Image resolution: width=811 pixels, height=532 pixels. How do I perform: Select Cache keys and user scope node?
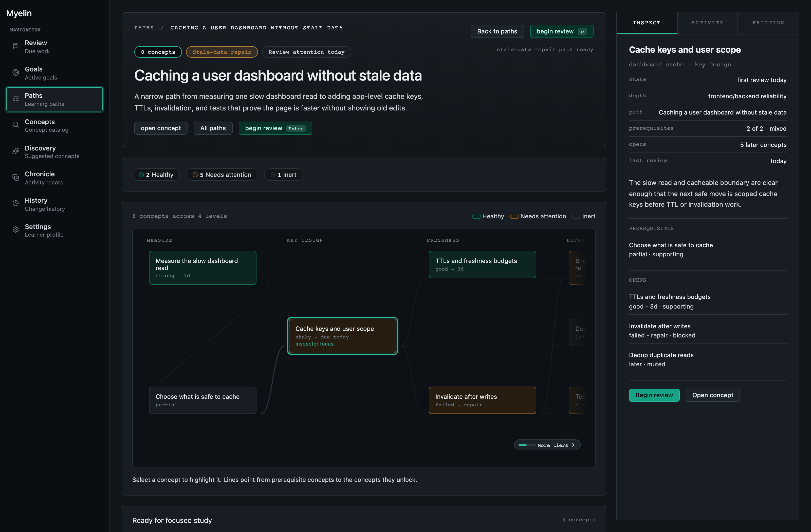point(342,336)
